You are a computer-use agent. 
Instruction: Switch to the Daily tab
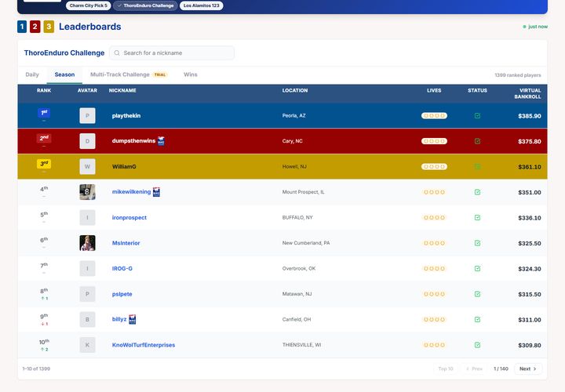32,74
